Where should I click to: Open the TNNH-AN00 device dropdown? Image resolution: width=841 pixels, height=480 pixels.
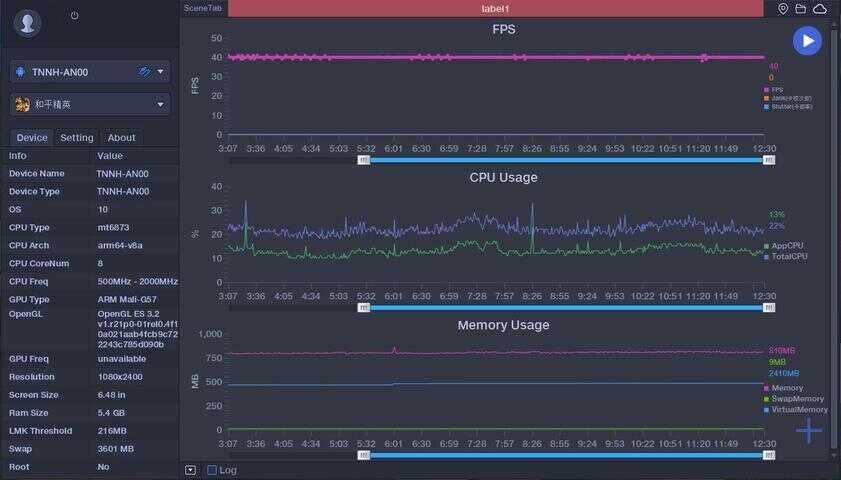[x=161, y=72]
